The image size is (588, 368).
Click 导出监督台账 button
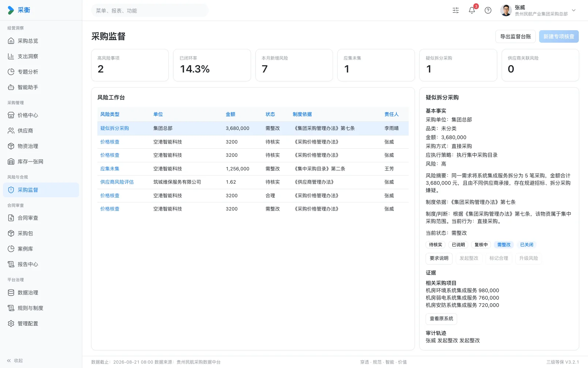coord(516,36)
